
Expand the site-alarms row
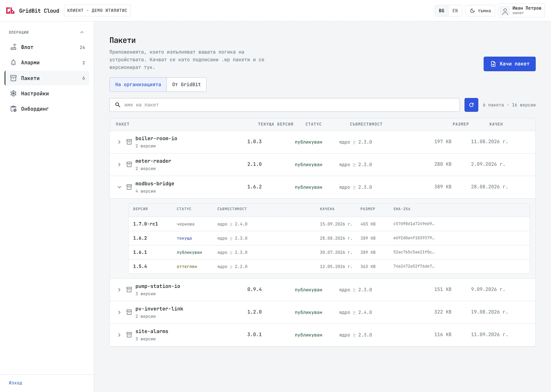[119, 335]
